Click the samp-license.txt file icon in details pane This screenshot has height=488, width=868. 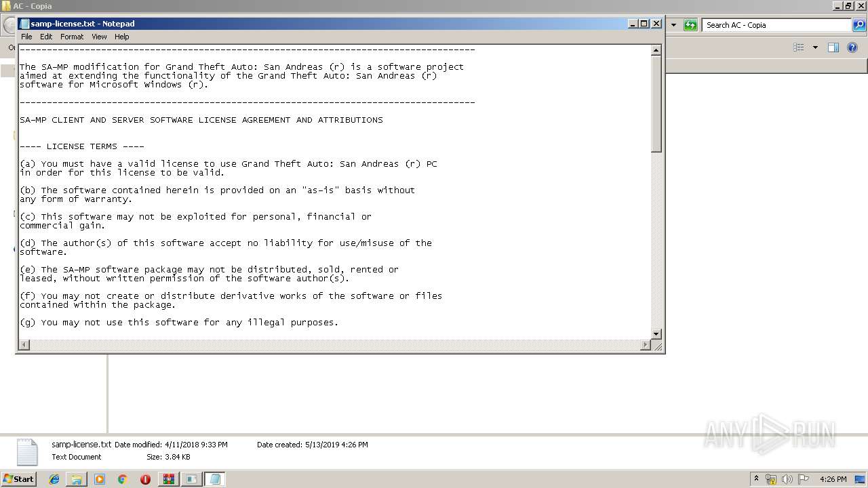27,452
